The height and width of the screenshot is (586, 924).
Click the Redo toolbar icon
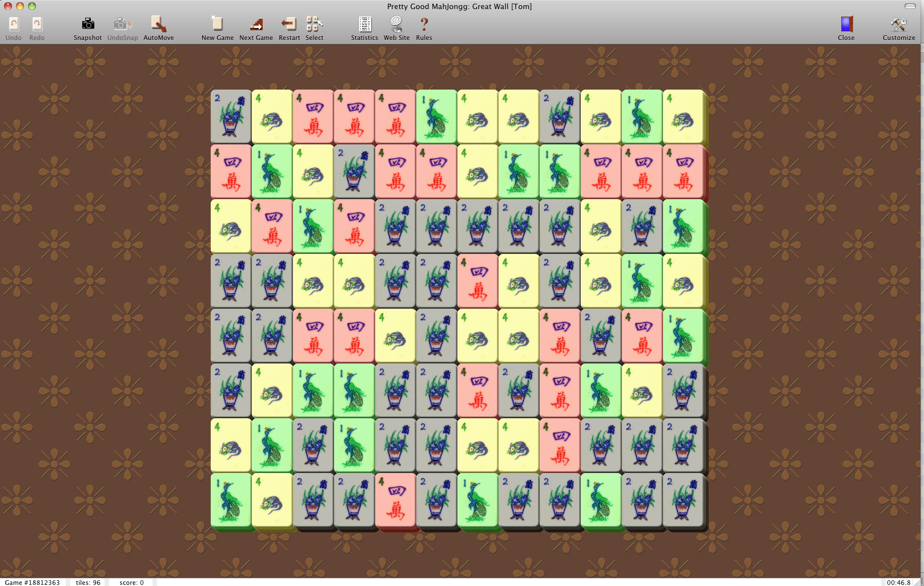[x=37, y=25]
